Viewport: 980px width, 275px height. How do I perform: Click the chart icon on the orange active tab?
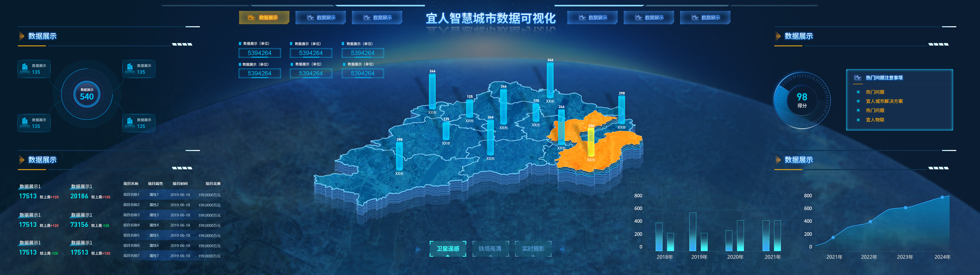(x=251, y=18)
